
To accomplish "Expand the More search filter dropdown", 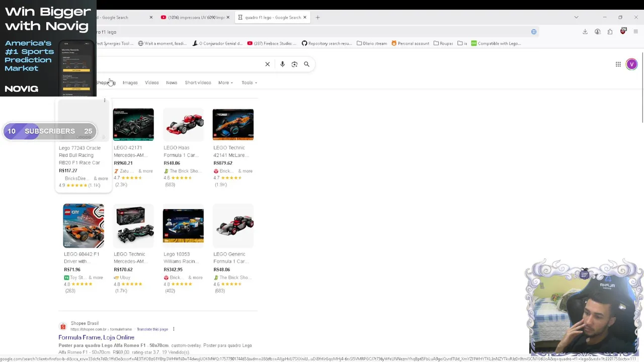I will [x=225, y=82].
